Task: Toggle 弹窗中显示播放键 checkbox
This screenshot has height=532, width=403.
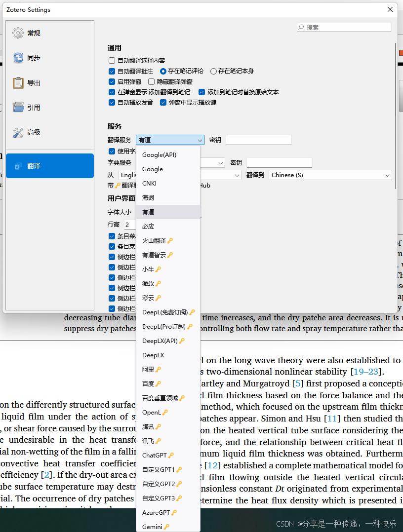Action: pyautogui.click(x=163, y=103)
